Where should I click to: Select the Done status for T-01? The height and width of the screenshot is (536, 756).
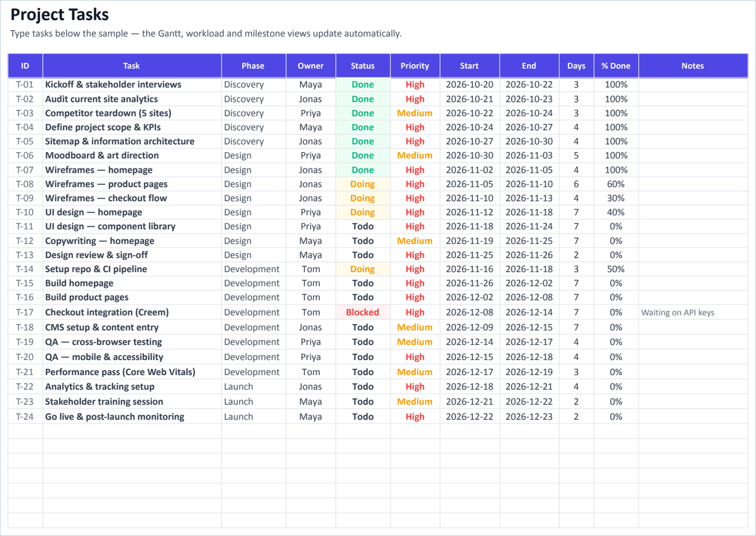tap(363, 84)
